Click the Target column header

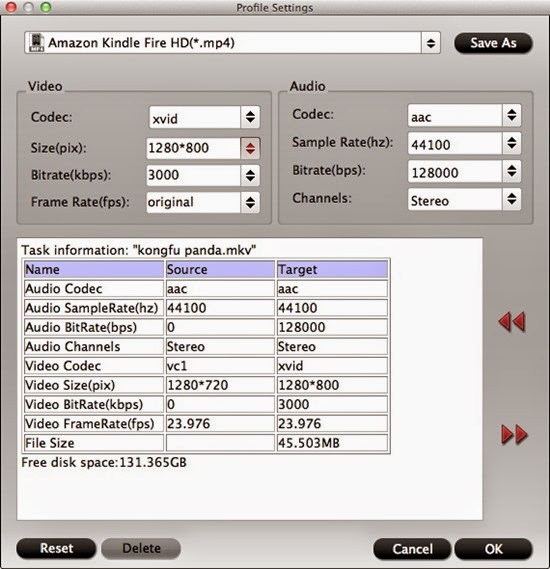[x=332, y=269]
